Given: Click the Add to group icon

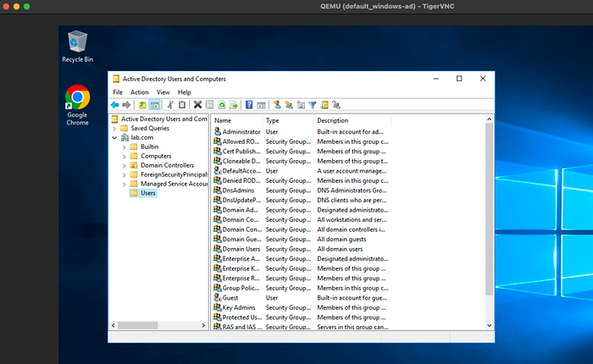Looking at the screenshot, I should tap(336, 105).
